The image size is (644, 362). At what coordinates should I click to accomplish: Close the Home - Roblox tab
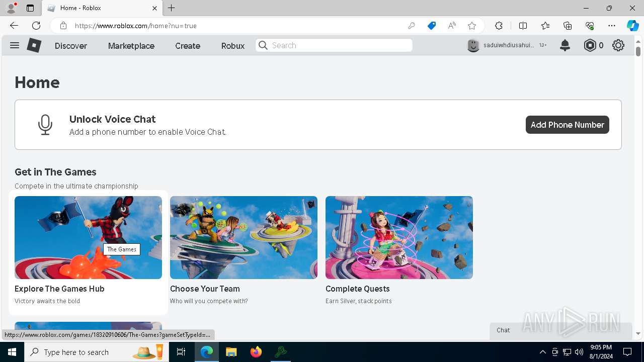tap(155, 8)
